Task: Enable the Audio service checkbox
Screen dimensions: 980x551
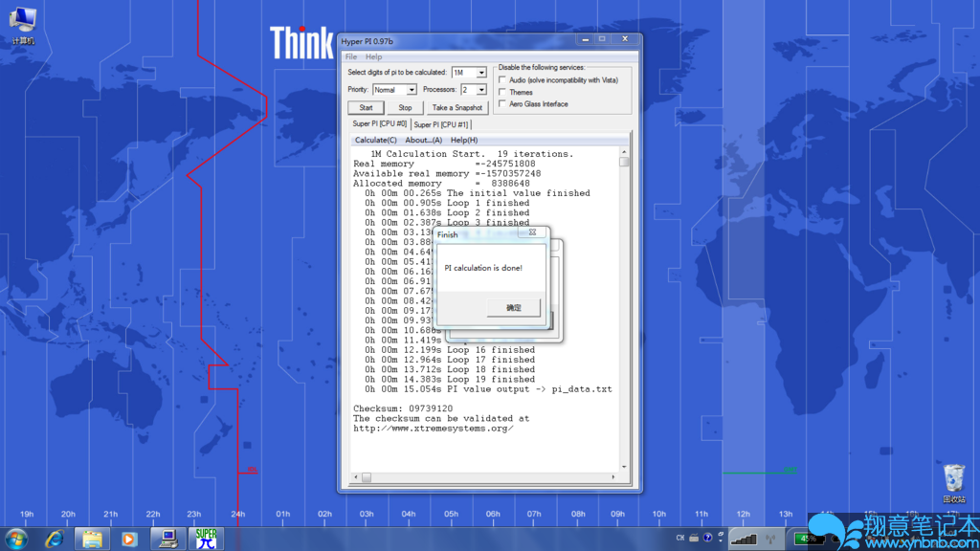Action: point(502,80)
